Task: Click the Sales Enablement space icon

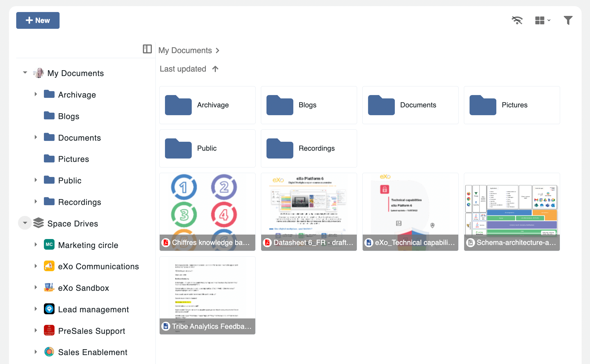Action: (49, 352)
